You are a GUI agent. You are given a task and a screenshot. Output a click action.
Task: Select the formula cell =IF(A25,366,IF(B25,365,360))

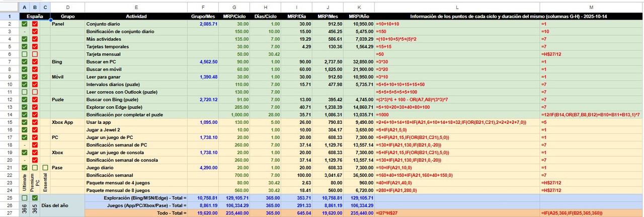pyautogui.click(x=591, y=213)
